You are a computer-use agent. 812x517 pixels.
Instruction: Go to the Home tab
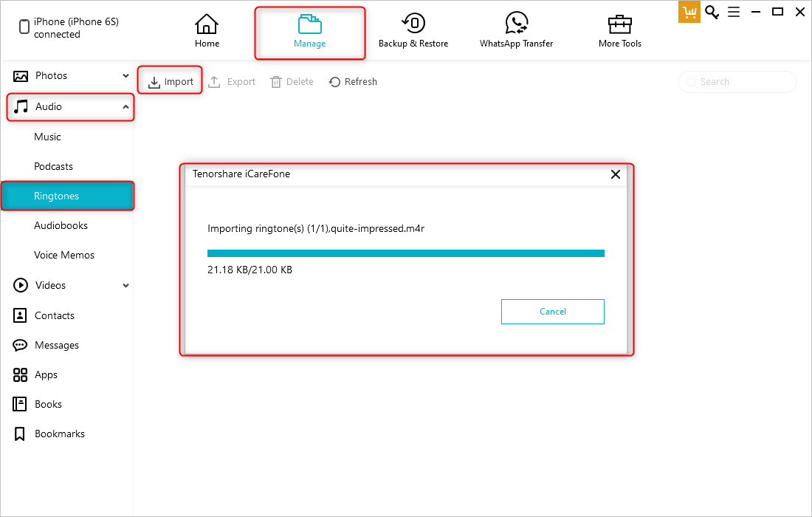coord(207,31)
